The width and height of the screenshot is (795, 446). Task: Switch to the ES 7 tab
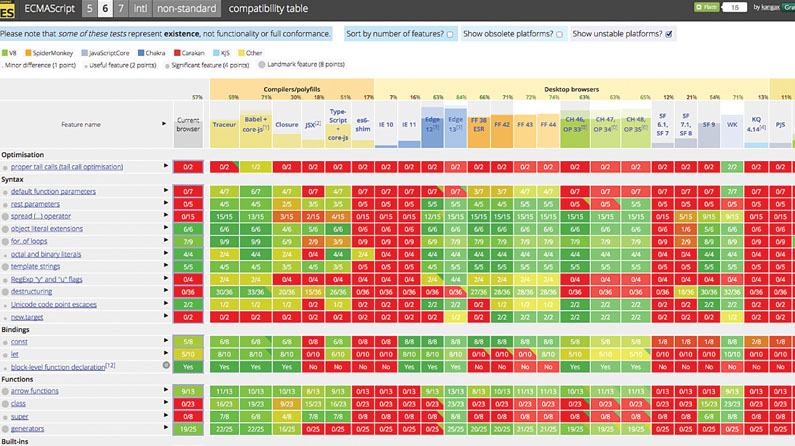tap(121, 9)
